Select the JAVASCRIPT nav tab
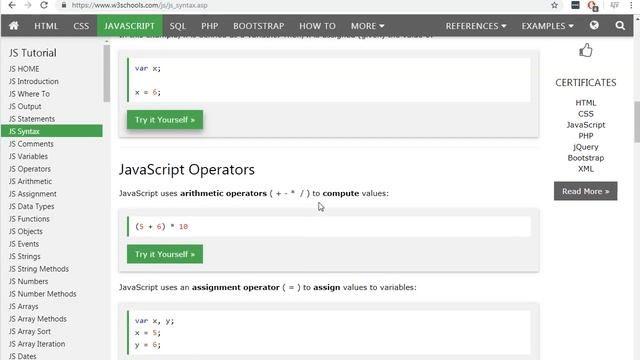 click(129, 26)
